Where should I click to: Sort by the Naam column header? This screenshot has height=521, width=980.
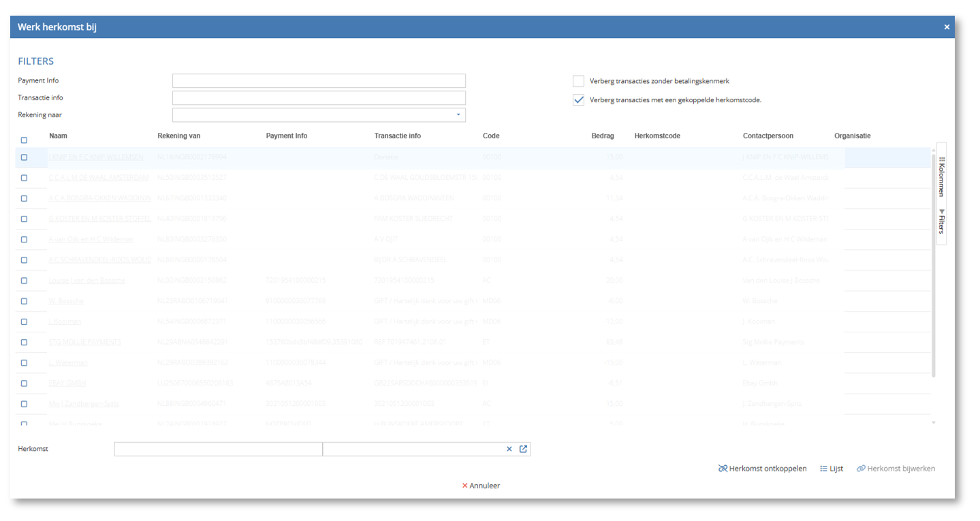click(x=58, y=136)
